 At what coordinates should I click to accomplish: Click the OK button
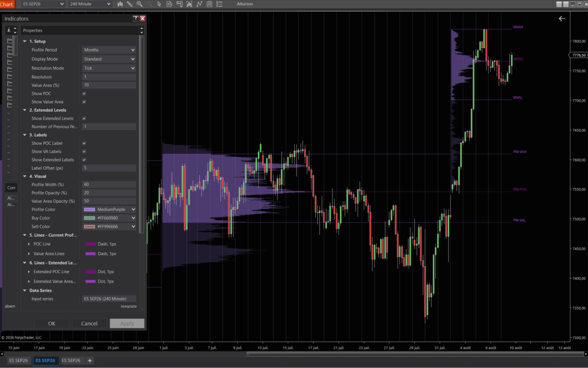pyautogui.click(x=52, y=323)
